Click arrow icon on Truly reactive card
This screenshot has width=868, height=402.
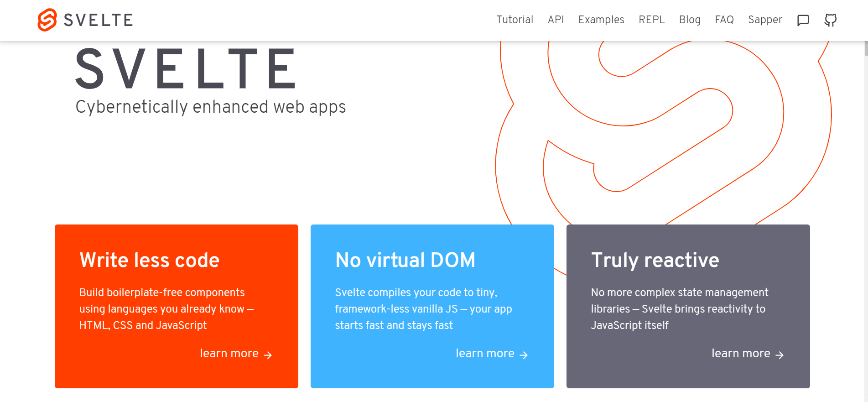(780, 355)
